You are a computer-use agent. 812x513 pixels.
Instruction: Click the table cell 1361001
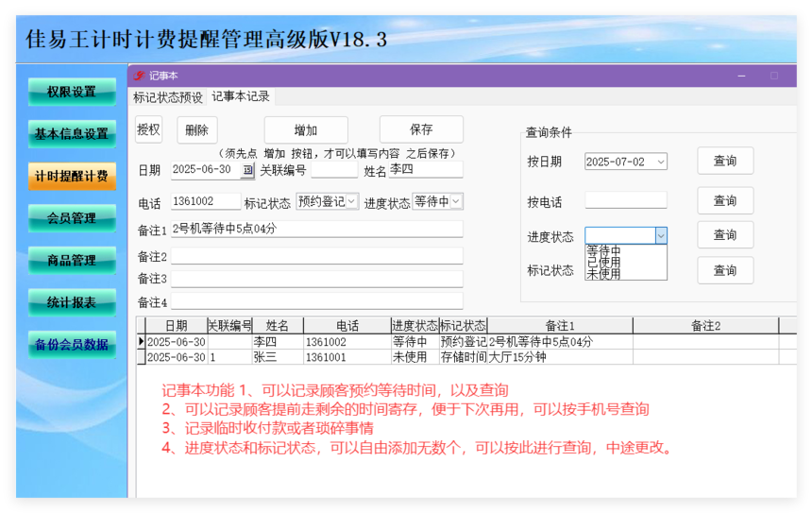pos(347,357)
